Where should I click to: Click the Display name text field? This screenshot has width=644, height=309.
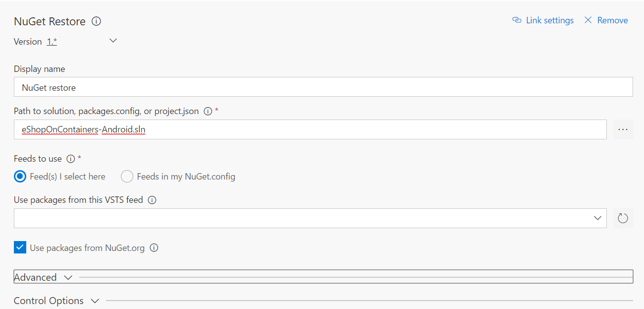[323, 87]
